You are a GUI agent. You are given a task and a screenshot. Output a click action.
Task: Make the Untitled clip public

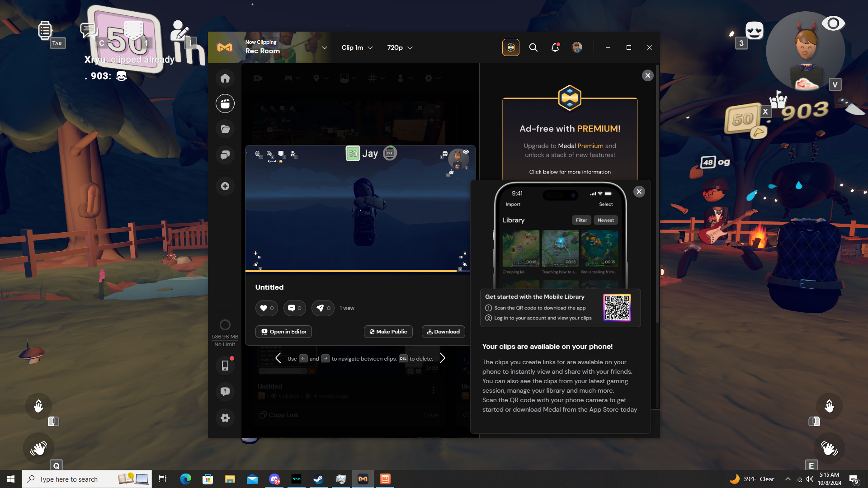click(x=388, y=332)
